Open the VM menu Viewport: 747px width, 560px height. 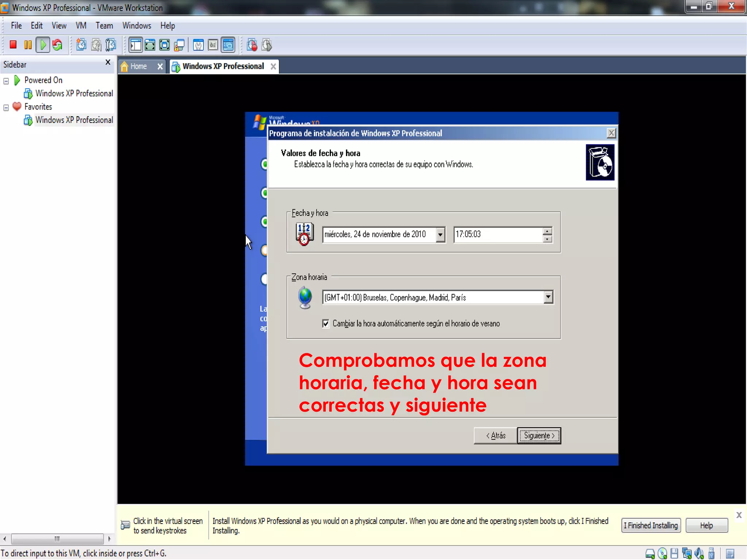(x=81, y=26)
